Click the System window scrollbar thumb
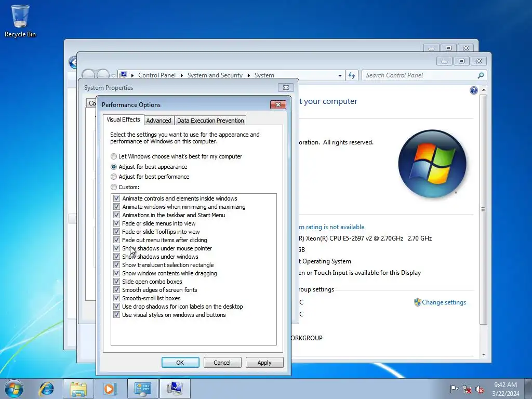 click(x=484, y=209)
